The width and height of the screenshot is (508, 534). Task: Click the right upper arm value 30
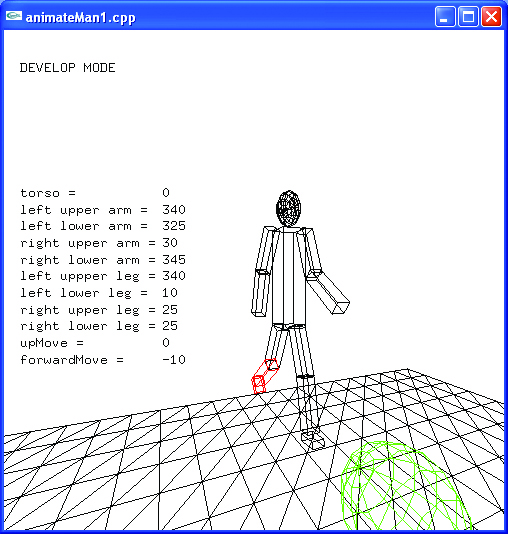pos(170,243)
